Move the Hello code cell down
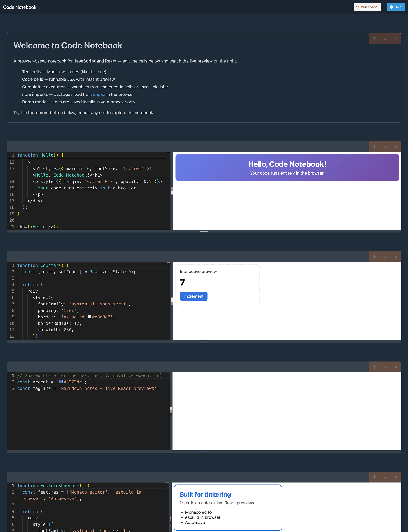Image resolution: width=408 pixels, height=532 pixels. 385,146
